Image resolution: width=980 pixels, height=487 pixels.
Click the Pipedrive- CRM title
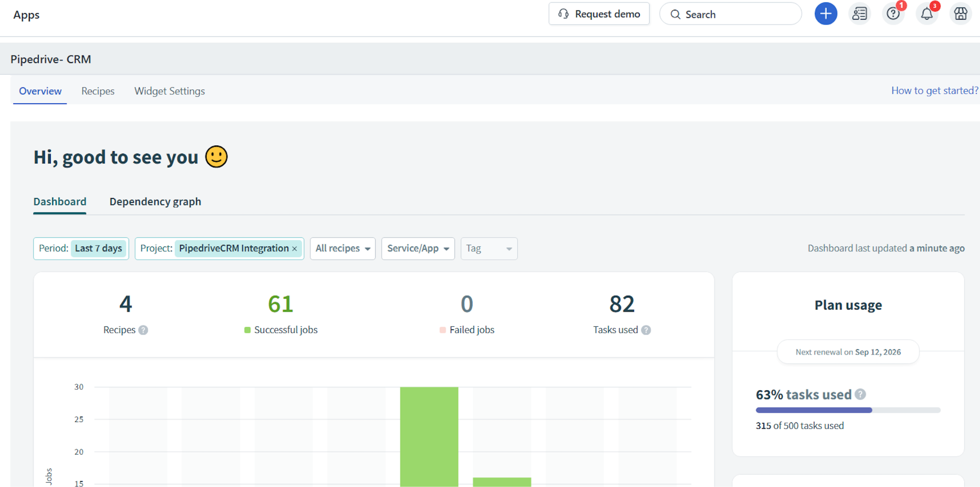[51, 59]
